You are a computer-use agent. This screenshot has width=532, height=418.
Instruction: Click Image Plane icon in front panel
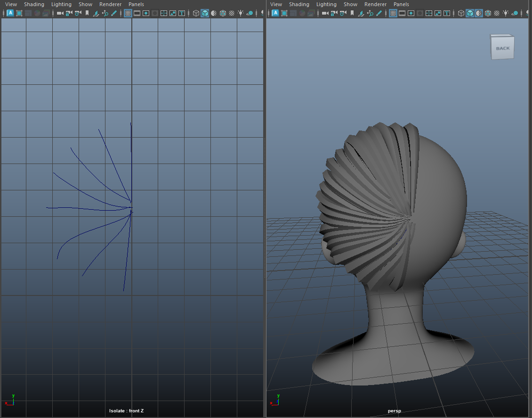[x=96, y=13]
